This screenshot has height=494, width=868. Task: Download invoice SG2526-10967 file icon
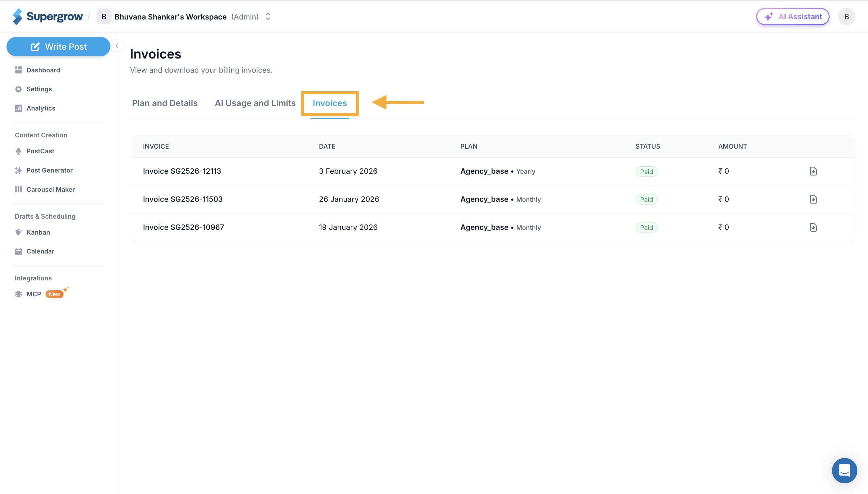[813, 227]
